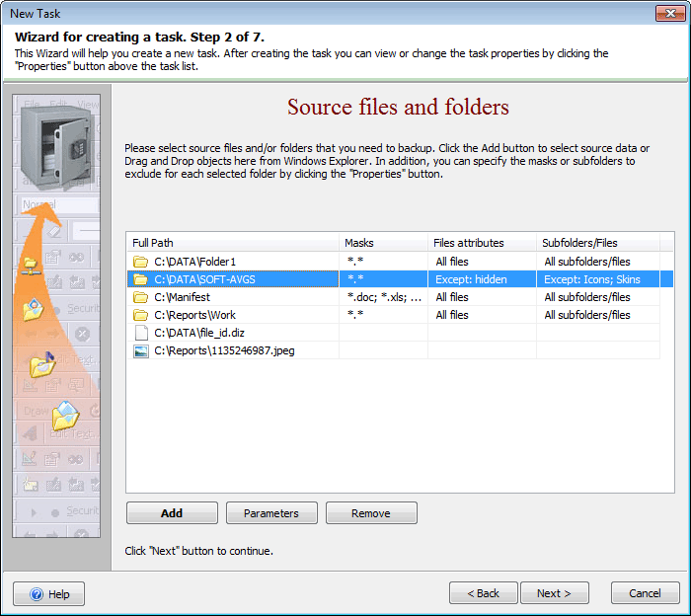This screenshot has height=616, width=691.
Task: Click the Files attributes column header
Action: tap(482, 243)
